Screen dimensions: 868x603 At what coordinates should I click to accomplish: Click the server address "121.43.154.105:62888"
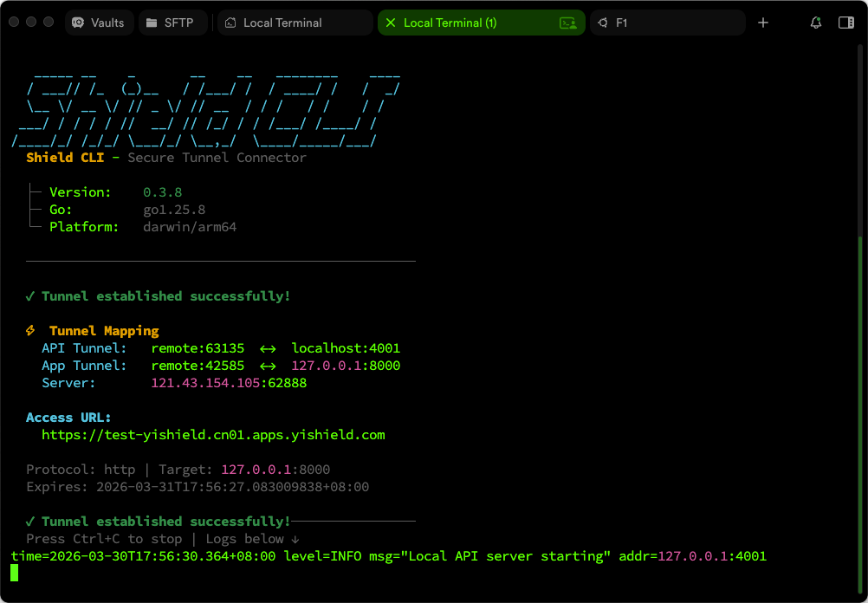tap(229, 383)
